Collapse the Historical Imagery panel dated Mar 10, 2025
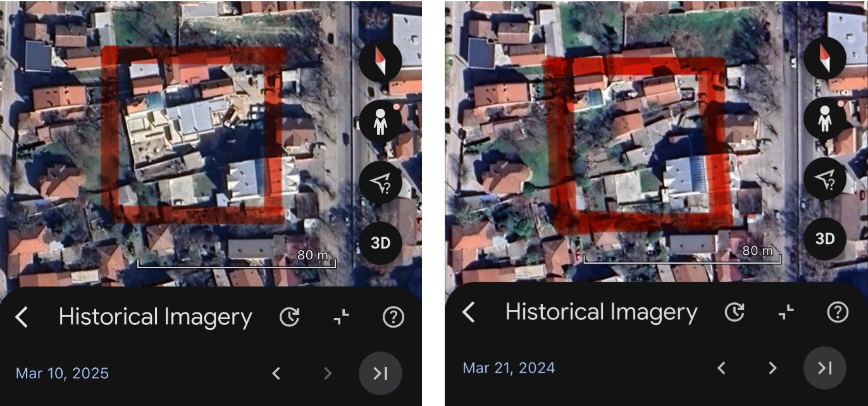 [342, 317]
